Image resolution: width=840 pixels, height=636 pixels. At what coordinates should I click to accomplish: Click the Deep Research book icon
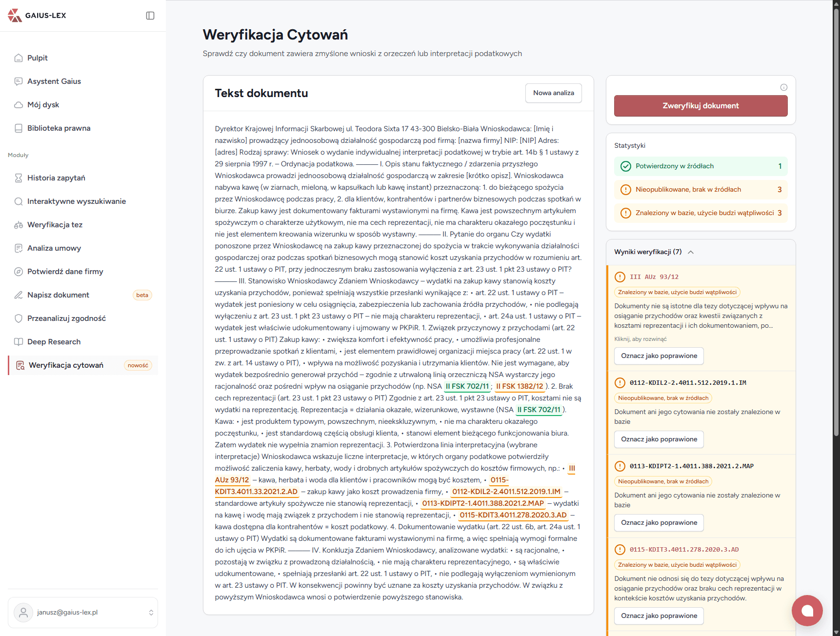(x=19, y=342)
